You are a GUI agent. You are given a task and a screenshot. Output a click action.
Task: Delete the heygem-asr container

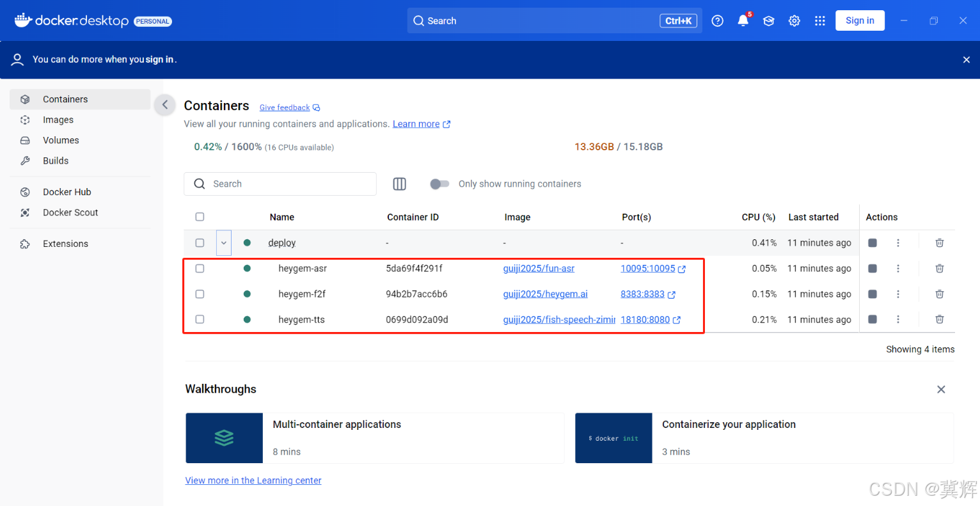tap(940, 269)
